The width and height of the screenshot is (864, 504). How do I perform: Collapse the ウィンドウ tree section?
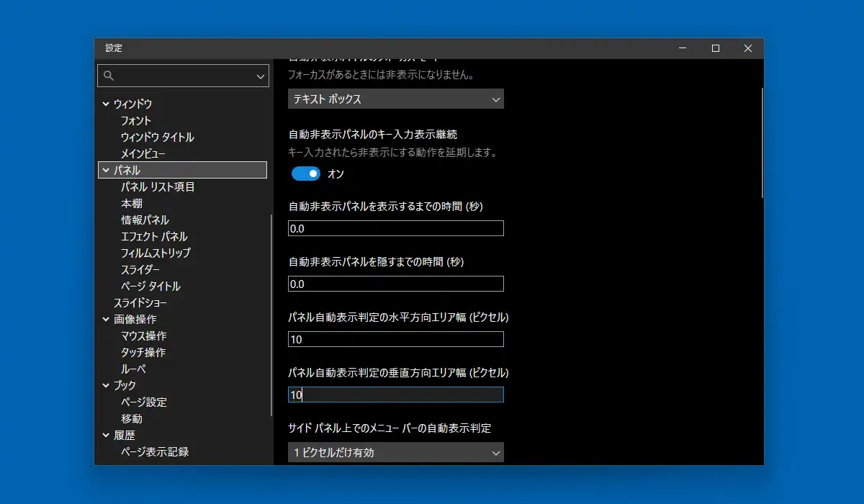click(x=106, y=104)
